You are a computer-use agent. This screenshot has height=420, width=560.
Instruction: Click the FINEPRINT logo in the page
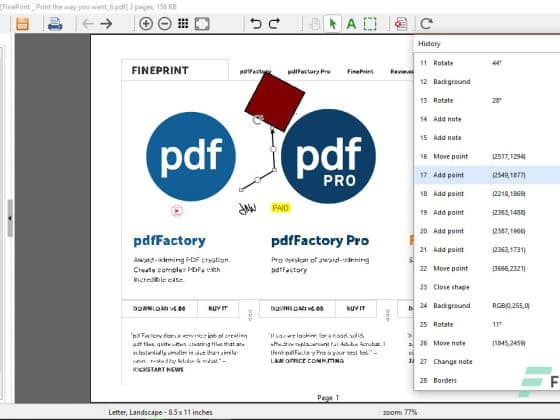click(160, 70)
